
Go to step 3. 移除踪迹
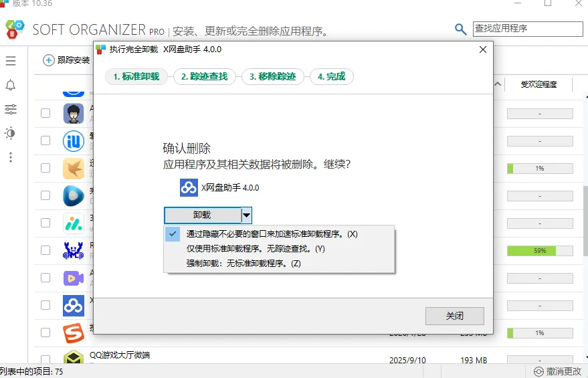tap(273, 76)
